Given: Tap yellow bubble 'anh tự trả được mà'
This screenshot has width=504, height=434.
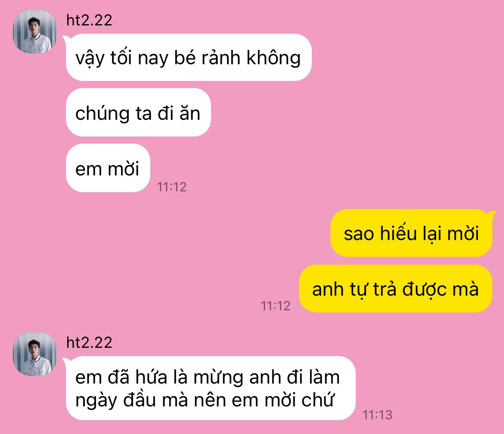Looking at the screenshot, I should [396, 288].
